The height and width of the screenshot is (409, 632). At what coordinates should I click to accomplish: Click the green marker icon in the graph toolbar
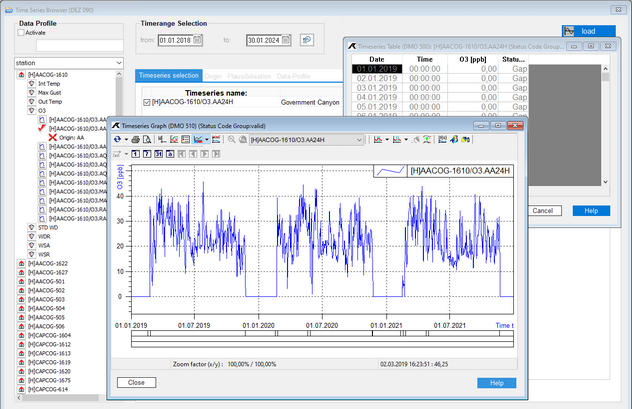click(x=427, y=139)
